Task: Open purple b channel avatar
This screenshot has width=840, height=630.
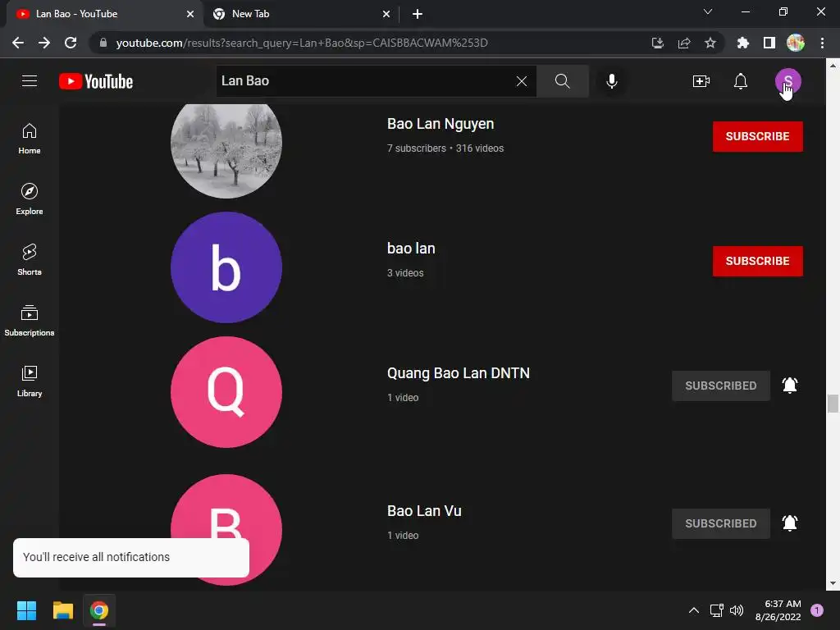Action: 226,267
